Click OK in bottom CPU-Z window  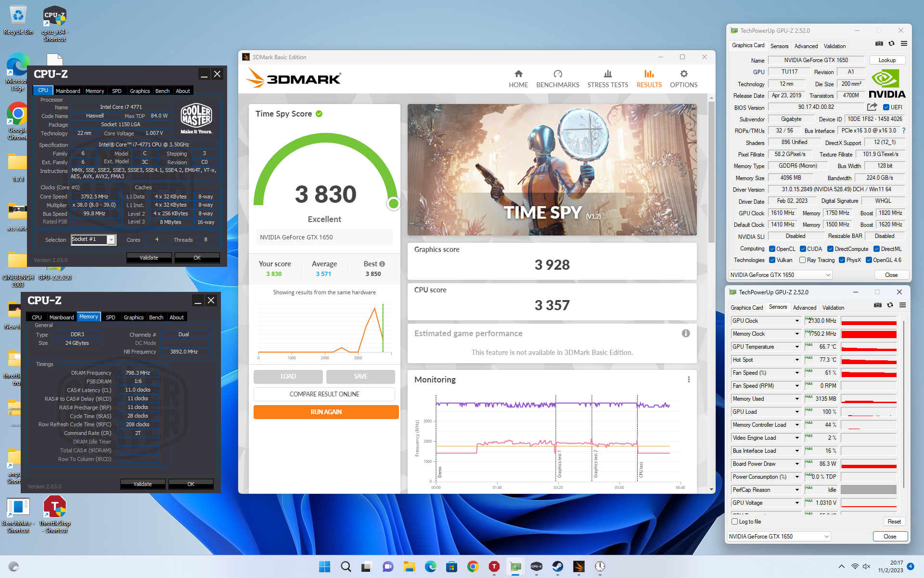191,484
